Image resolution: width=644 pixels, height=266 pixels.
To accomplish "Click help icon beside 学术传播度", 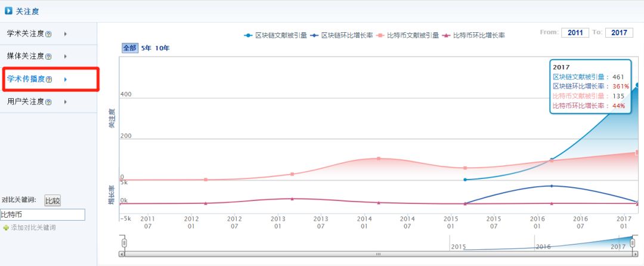I will click(x=49, y=79).
